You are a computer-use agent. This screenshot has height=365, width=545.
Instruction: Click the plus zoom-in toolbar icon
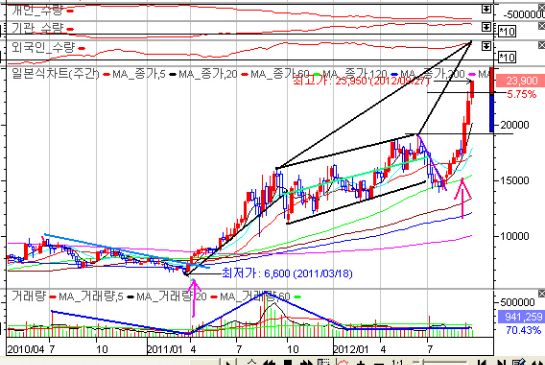point(361,363)
